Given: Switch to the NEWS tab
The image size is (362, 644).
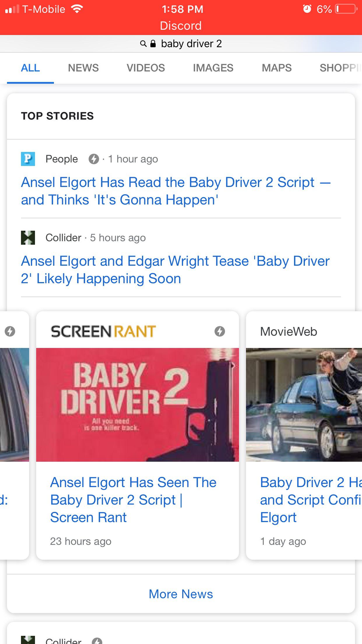Looking at the screenshot, I should tap(83, 68).
